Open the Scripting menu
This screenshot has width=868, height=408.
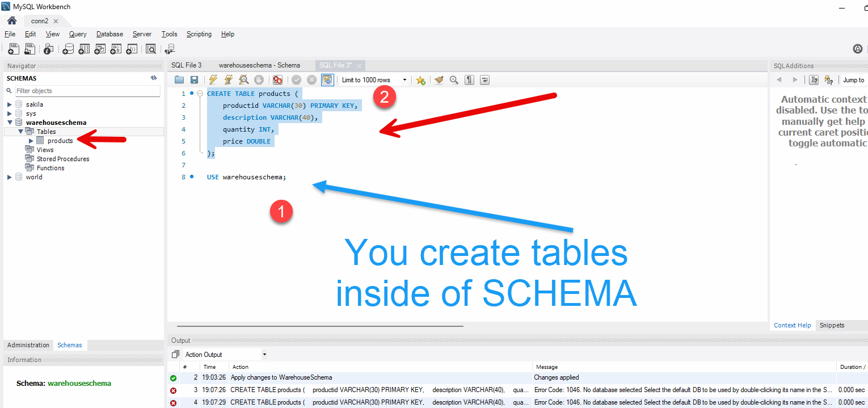[199, 34]
